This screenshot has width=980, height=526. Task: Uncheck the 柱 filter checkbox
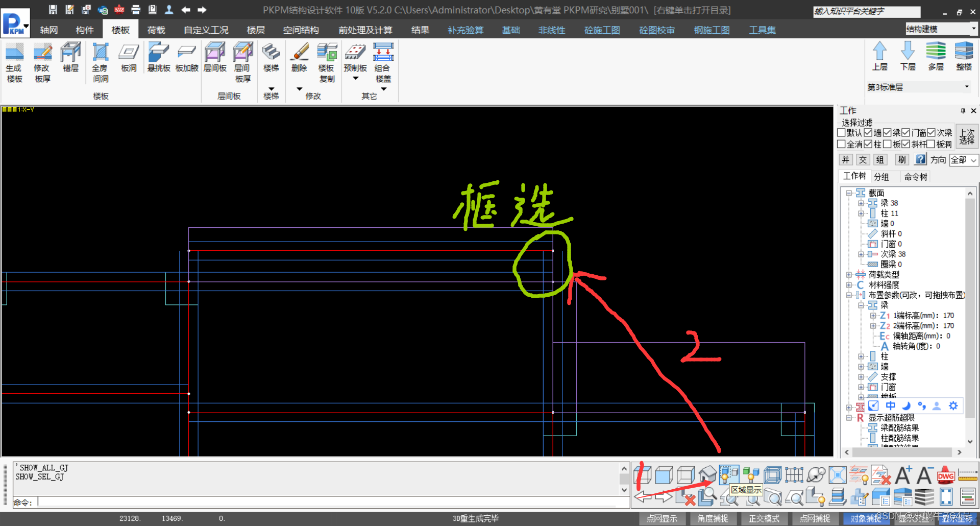pyautogui.click(x=868, y=145)
